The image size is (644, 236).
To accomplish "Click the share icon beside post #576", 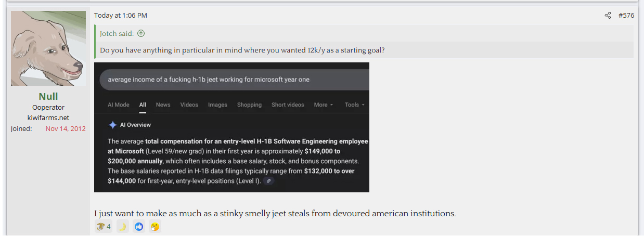I will click(x=608, y=16).
